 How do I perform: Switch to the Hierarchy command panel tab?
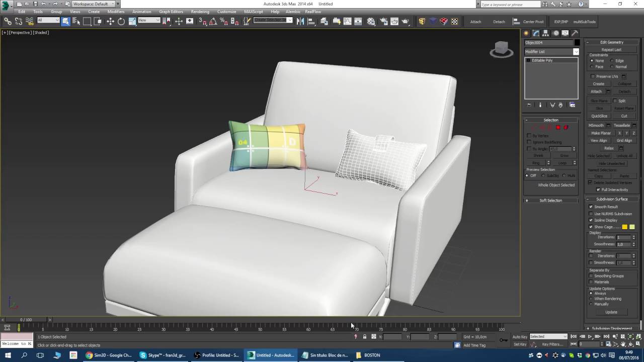point(546,33)
